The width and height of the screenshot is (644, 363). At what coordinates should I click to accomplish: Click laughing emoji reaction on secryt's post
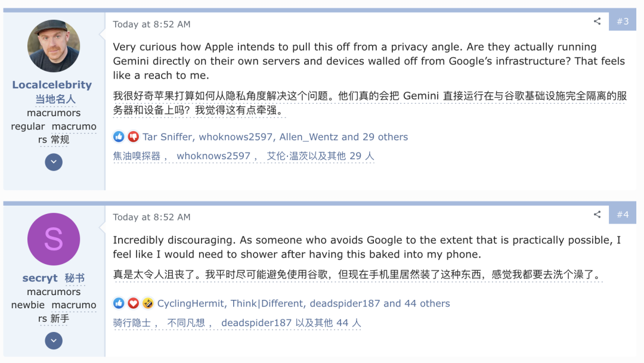tap(147, 303)
